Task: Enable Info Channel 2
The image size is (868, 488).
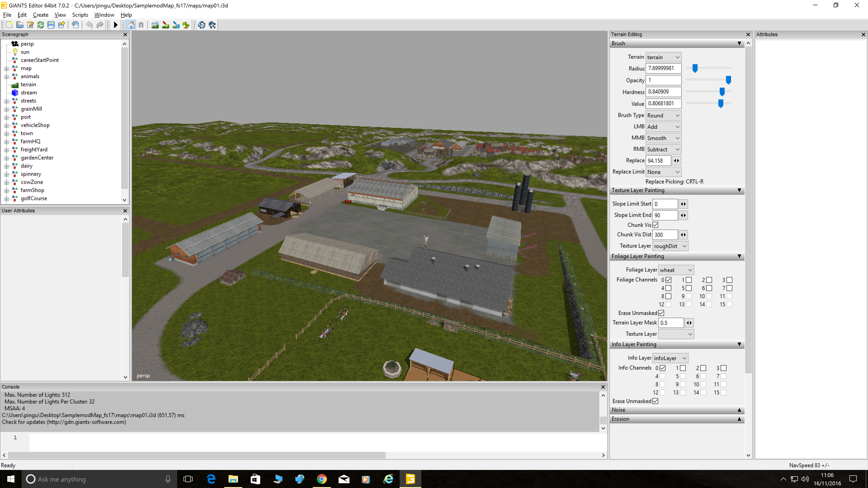Action: [x=703, y=368]
